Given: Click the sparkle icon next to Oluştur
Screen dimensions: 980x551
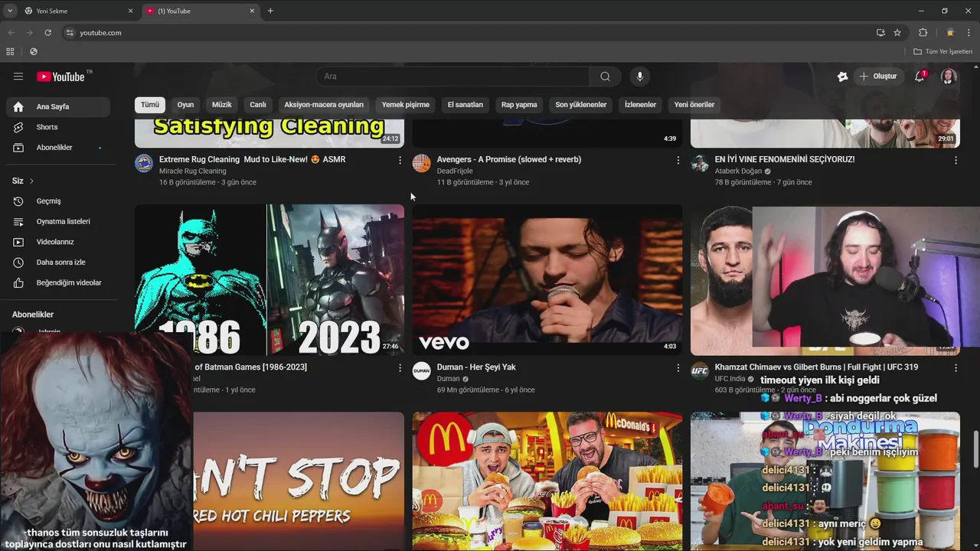Looking at the screenshot, I should coord(842,77).
